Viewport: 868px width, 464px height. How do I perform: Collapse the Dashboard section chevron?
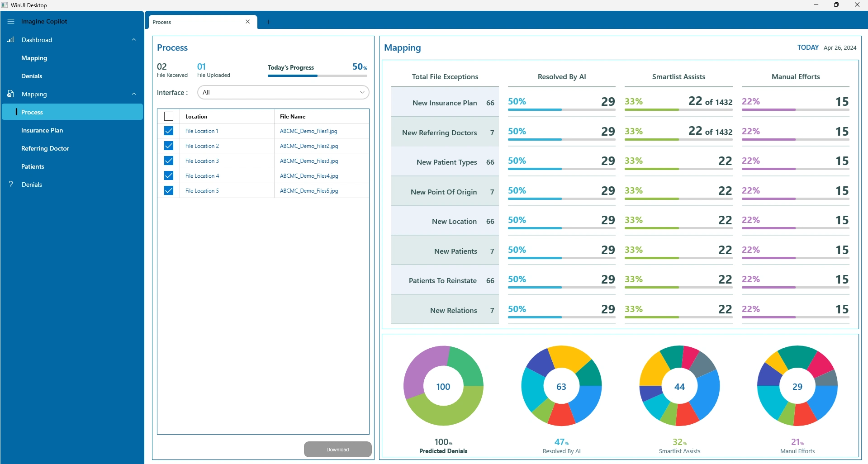pos(134,40)
